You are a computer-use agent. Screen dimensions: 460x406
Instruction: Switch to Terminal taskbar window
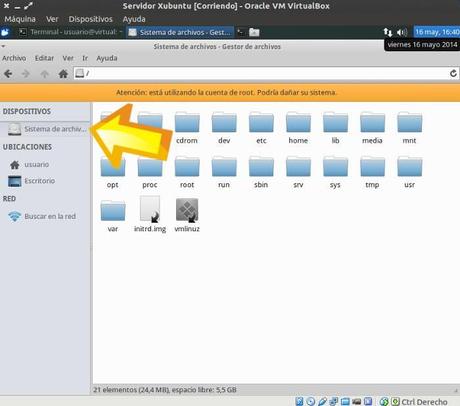pyautogui.click(x=70, y=32)
